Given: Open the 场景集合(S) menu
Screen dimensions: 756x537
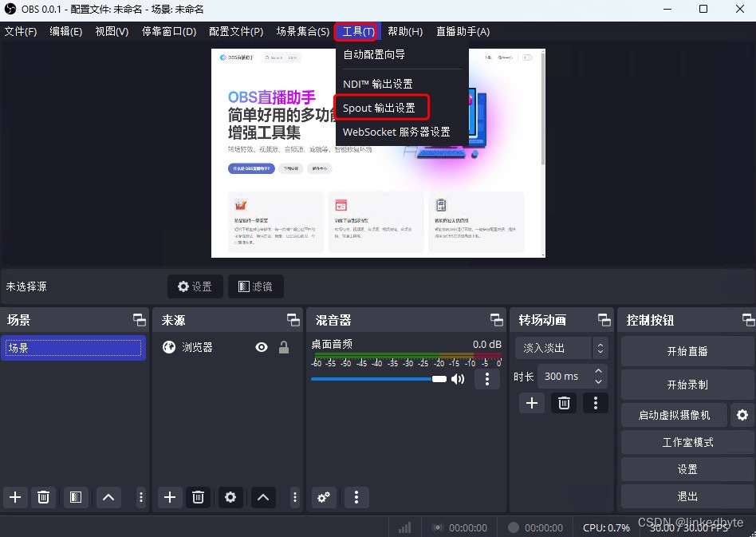Looking at the screenshot, I should [x=303, y=32].
